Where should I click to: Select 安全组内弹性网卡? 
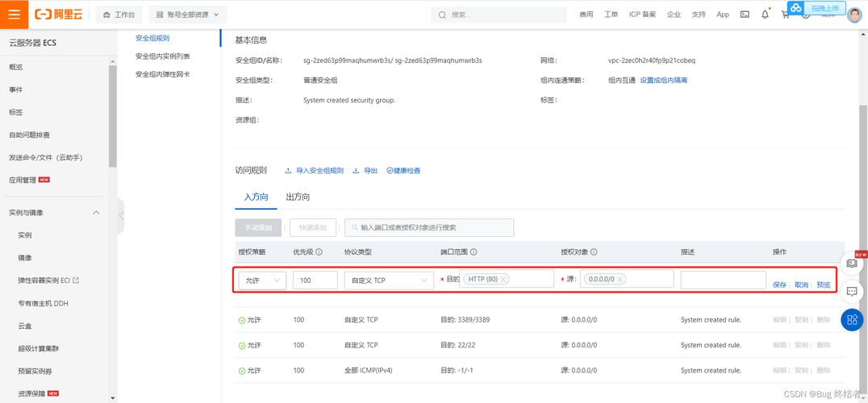[163, 74]
